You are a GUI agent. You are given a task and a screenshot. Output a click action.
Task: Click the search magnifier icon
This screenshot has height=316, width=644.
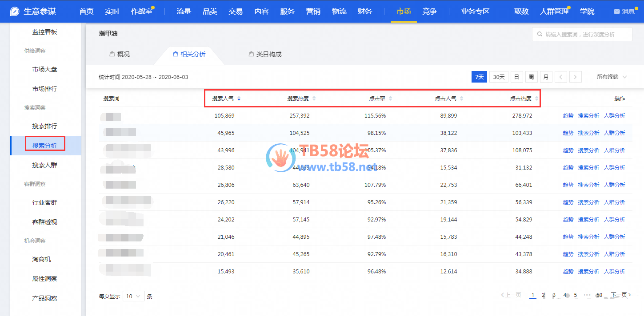[540, 34]
